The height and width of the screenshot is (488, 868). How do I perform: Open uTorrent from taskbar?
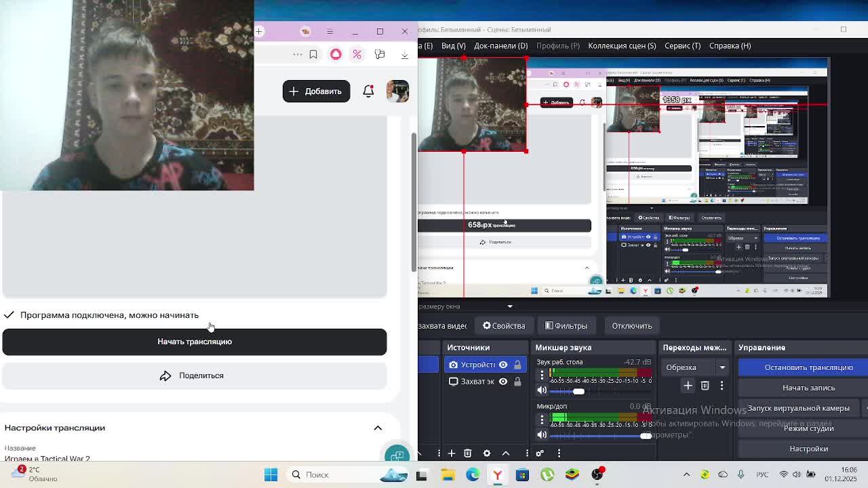coord(547,474)
